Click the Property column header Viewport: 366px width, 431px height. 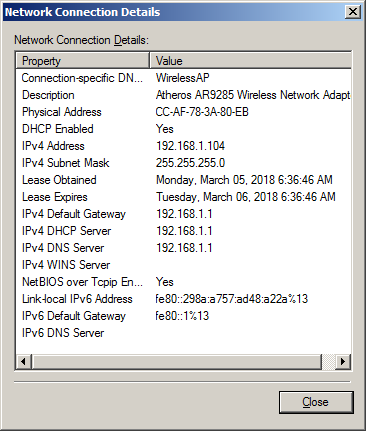(82, 61)
